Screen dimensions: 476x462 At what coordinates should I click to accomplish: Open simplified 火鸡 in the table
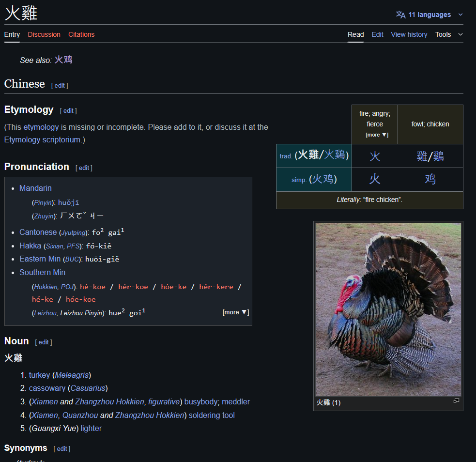pos(322,179)
